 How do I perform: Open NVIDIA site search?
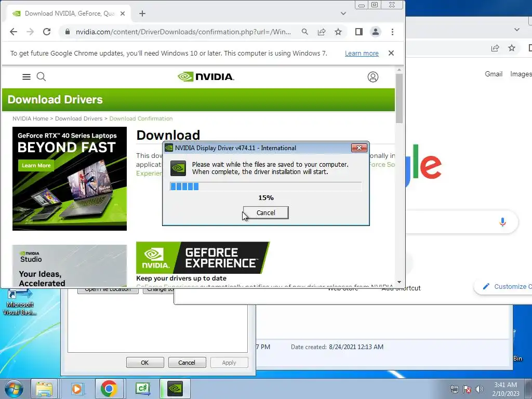(41, 77)
